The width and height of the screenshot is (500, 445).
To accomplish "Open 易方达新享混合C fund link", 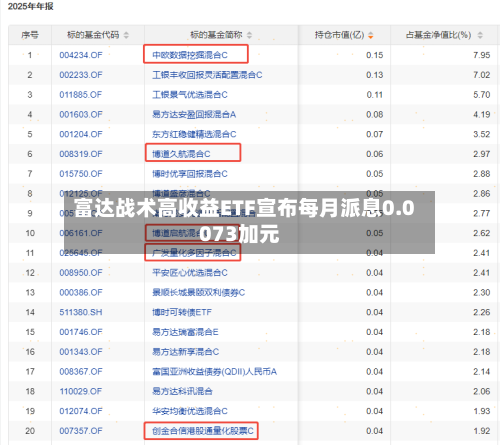I will [x=185, y=352].
